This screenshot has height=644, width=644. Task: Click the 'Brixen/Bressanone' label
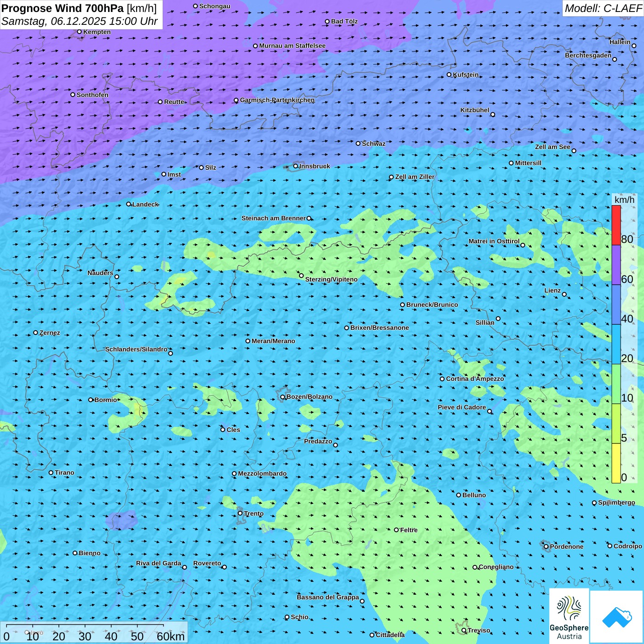click(x=379, y=328)
